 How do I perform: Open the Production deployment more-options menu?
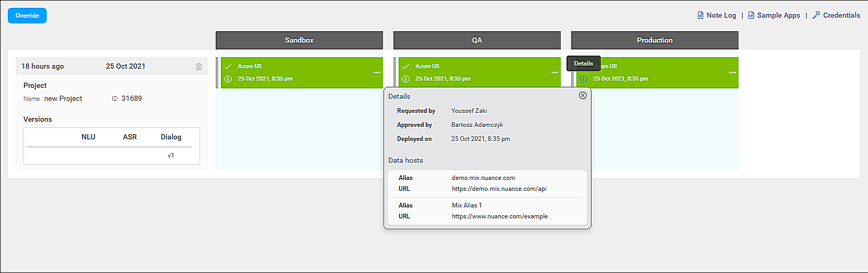[x=732, y=73]
